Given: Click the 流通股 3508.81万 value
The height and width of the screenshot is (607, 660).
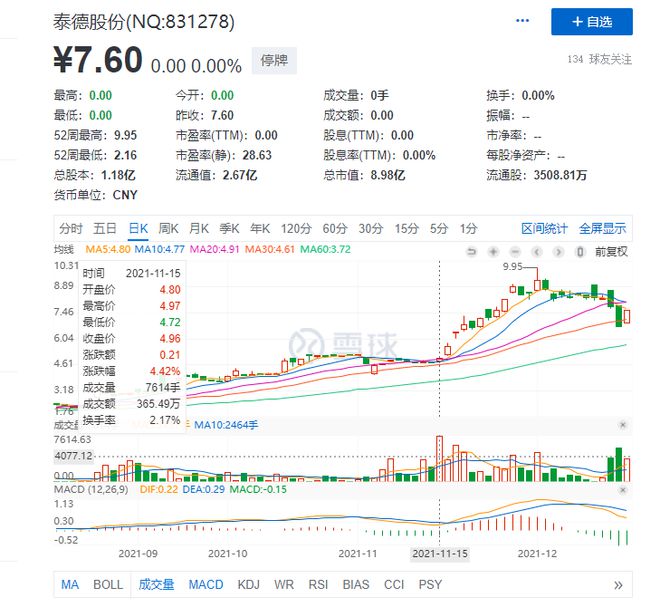Looking at the screenshot, I should (x=560, y=175).
